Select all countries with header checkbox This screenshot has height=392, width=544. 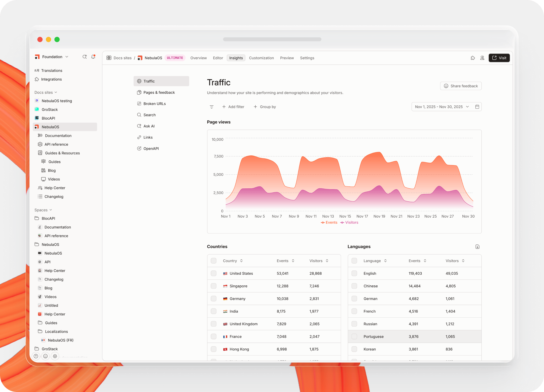coord(214,261)
